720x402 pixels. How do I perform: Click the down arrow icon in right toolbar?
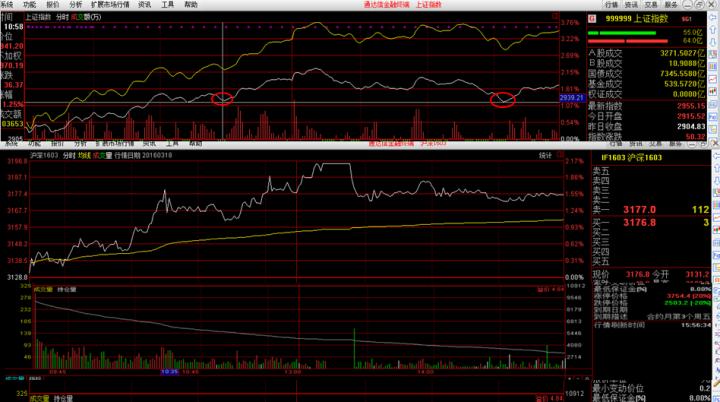pyautogui.click(x=715, y=42)
